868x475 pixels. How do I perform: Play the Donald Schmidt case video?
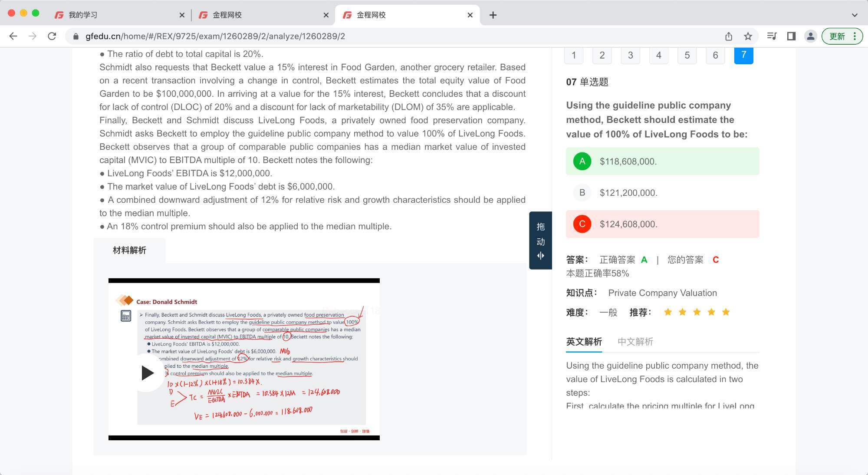(147, 373)
